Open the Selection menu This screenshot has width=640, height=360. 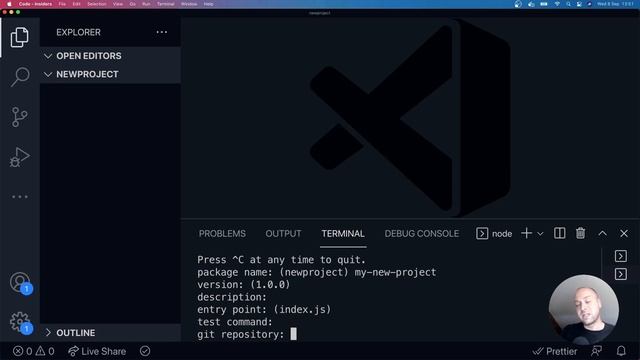[x=97, y=4]
